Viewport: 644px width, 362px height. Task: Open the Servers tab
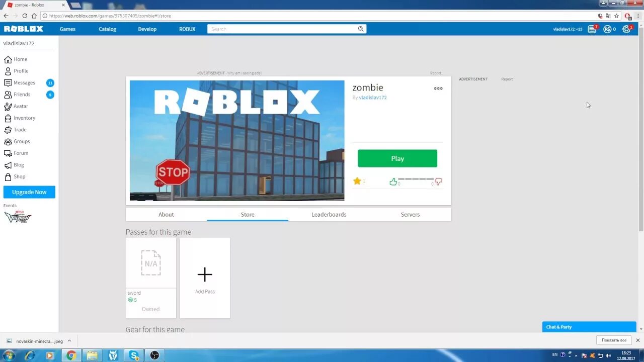(410, 214)
